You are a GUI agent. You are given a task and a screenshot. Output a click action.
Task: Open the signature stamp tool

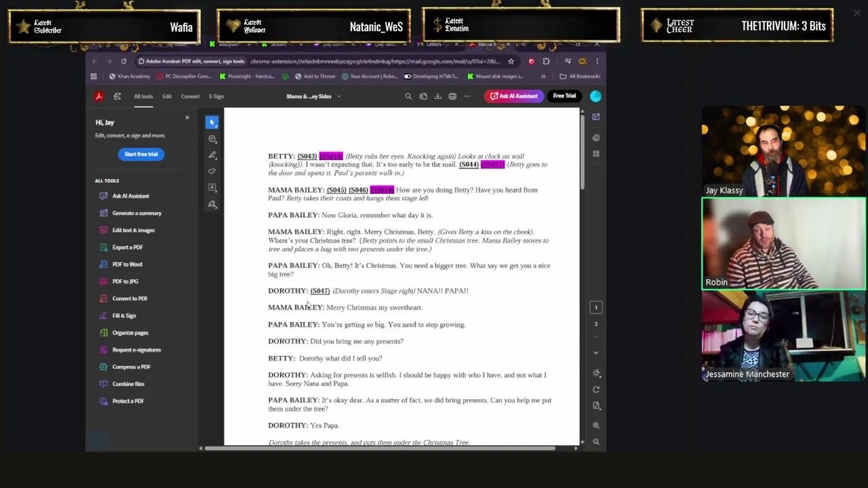tap(212, 204)
